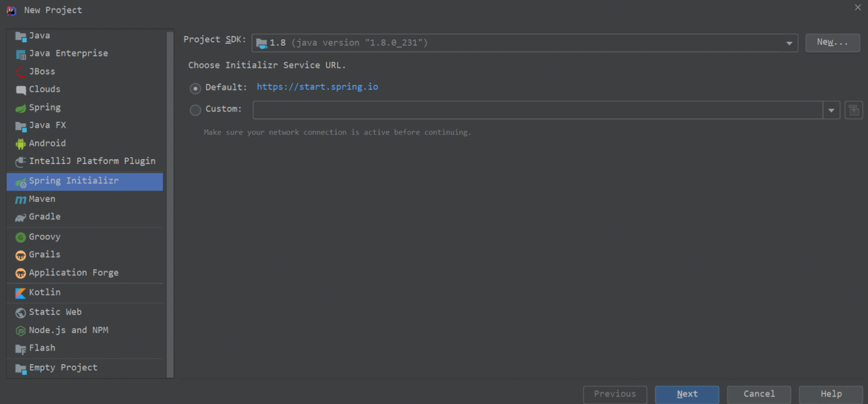Open the https://start.spring.io link
This screenshot has width=868, height=404.
tap(317, 87)
